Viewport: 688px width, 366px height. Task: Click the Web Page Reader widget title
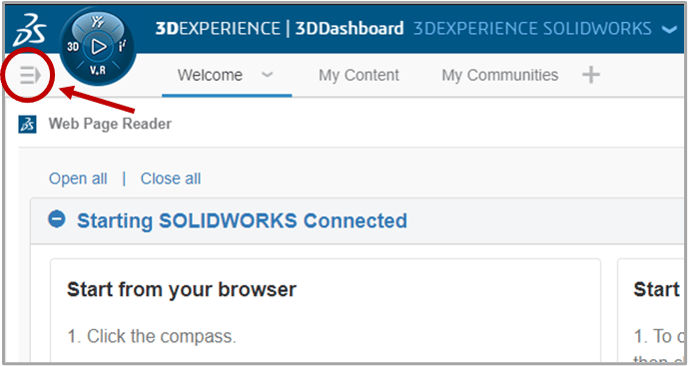pos(110,124)
